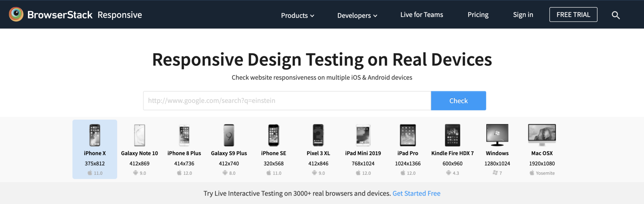Viewport: 644px width, 204px height.
Task: Focus the URL input field
Action: 287,101
